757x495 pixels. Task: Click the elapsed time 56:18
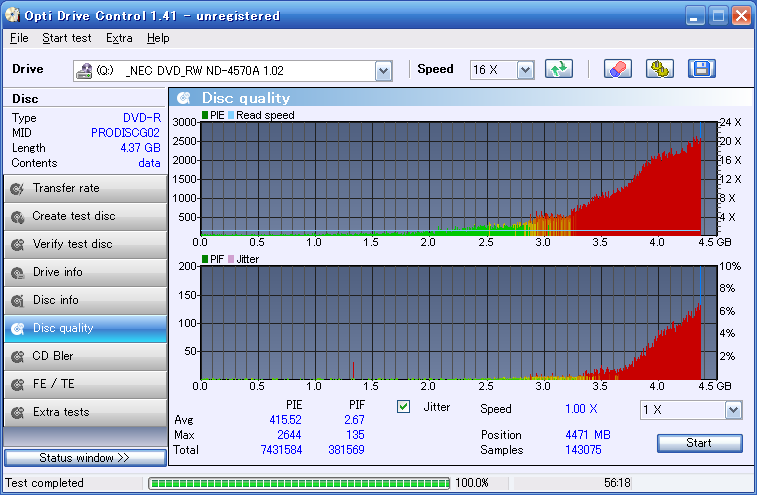coord(617,483)
